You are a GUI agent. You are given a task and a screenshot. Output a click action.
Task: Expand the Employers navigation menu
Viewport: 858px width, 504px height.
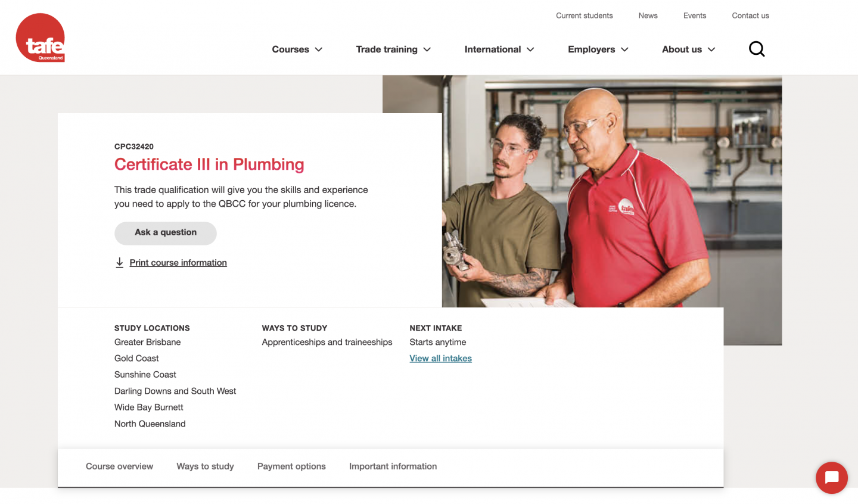point(598,49)
